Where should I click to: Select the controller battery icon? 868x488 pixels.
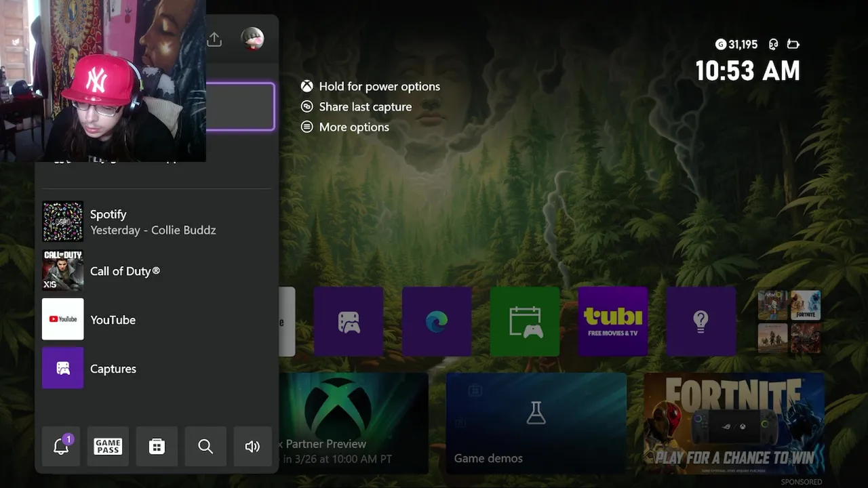(793, 45)
